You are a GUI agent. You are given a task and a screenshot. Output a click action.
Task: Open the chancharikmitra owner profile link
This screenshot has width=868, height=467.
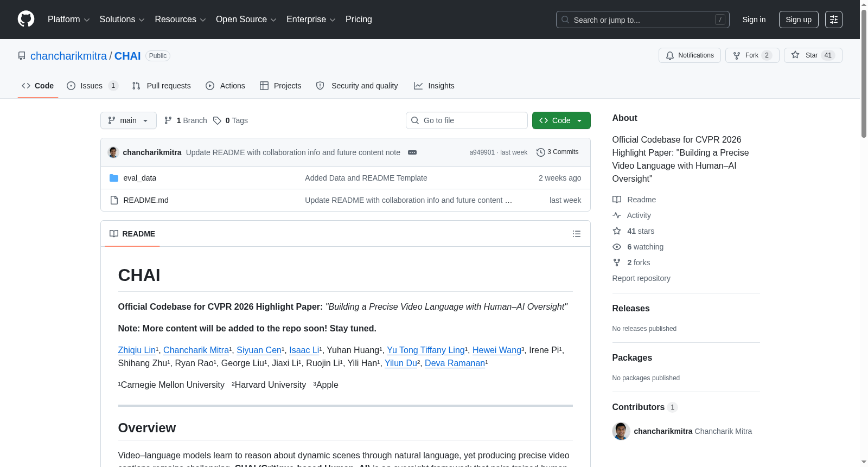coord(68,56)
